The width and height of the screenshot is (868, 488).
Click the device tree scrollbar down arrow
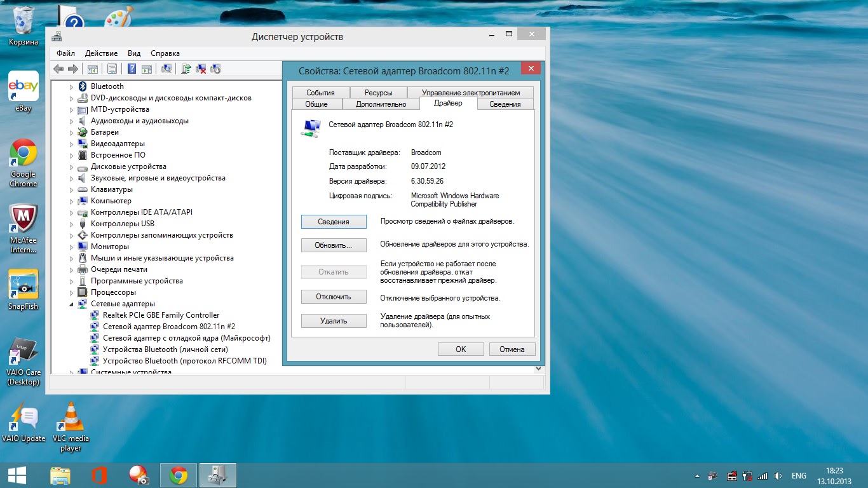(539, 368)
